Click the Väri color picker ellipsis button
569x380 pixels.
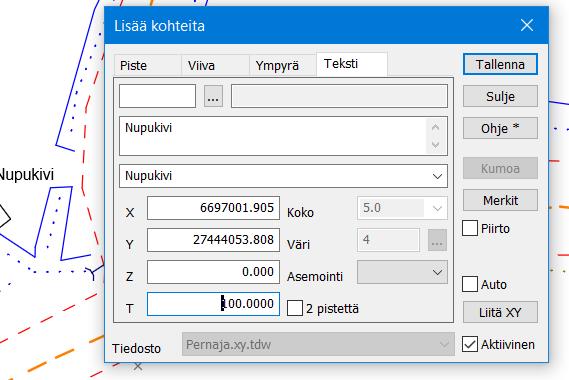pos(437,240)
